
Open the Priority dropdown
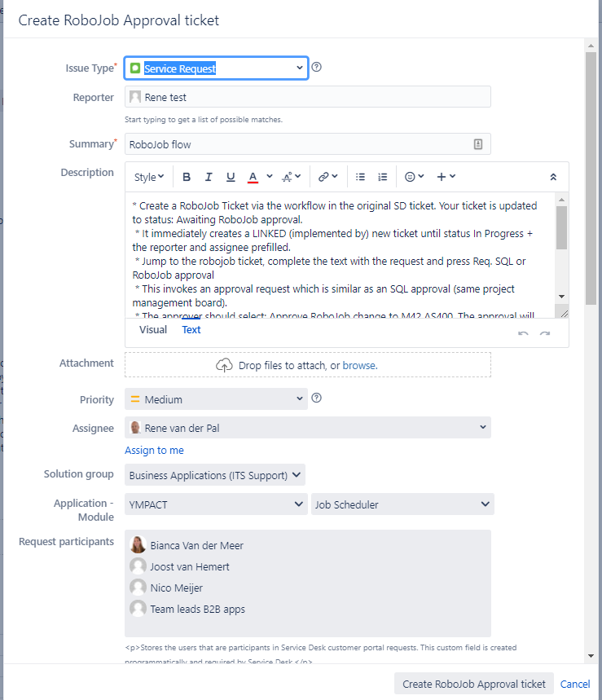[x=216, y=399]
